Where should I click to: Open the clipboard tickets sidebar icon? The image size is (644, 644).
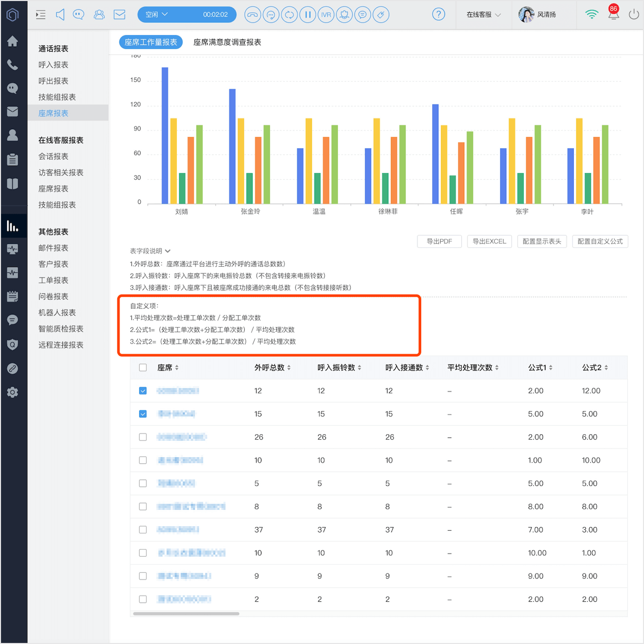(13, 159)
